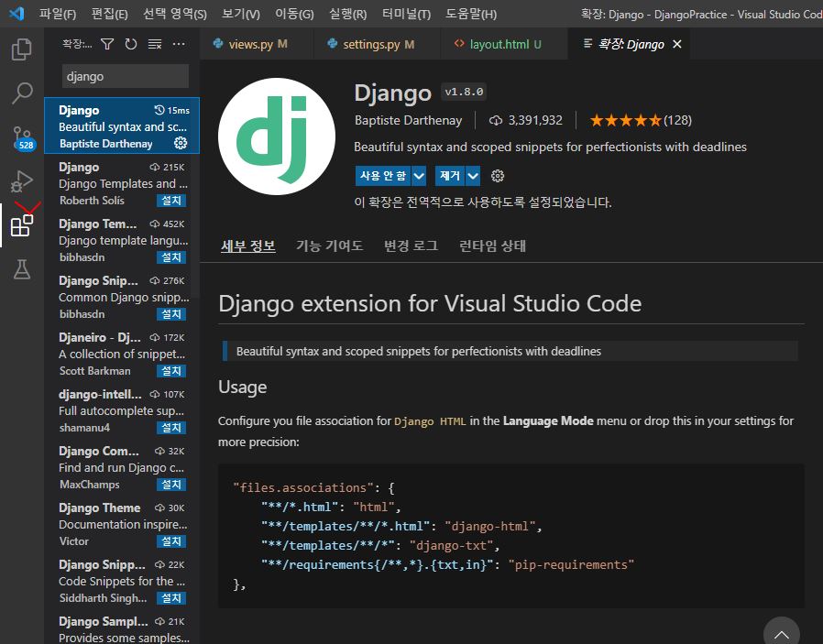Open the 이동(G) menu
This screenshot has height=644, width=823.
294,14
